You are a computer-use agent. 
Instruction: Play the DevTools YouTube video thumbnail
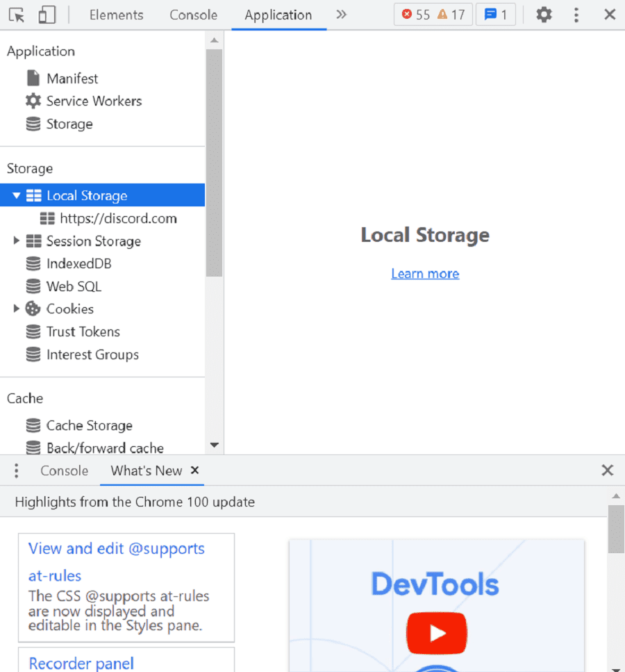pyautogui.click(x=436, y=633)
